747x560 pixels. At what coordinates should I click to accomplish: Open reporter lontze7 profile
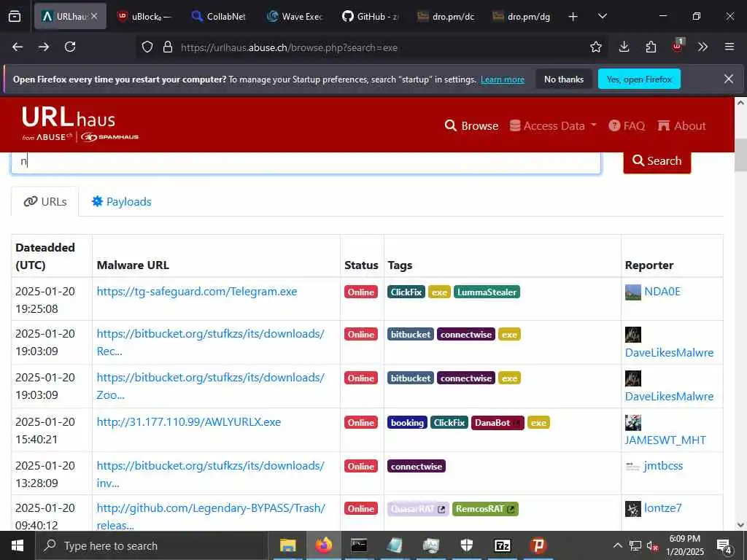coord(662,508)
